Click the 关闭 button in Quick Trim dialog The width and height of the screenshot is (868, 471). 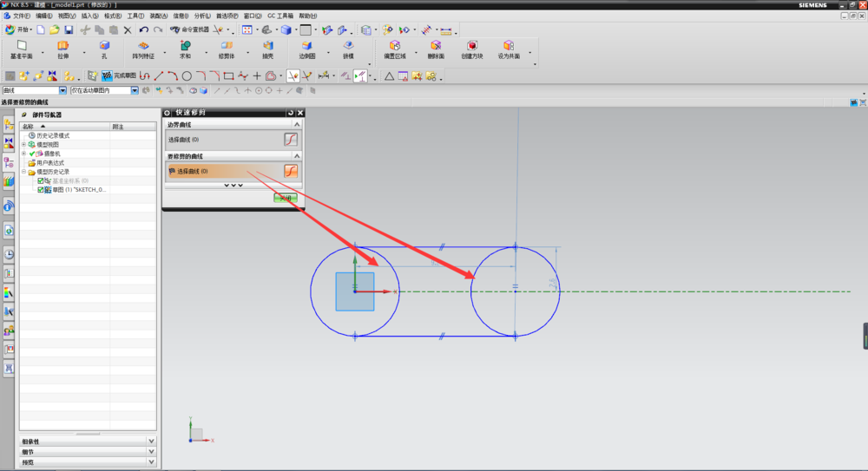(286, 199)
